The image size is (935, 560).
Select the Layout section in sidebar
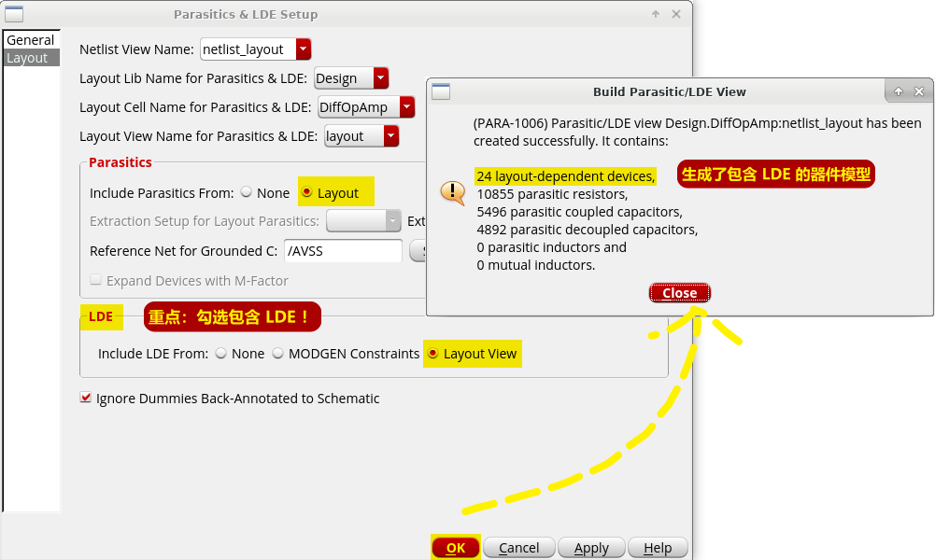pyautogui.click(x=28, y=58)
